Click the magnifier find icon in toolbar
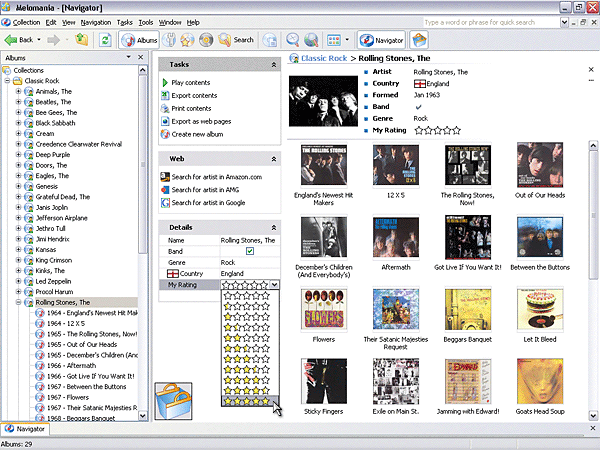600x450 pixels. [293, 40]
